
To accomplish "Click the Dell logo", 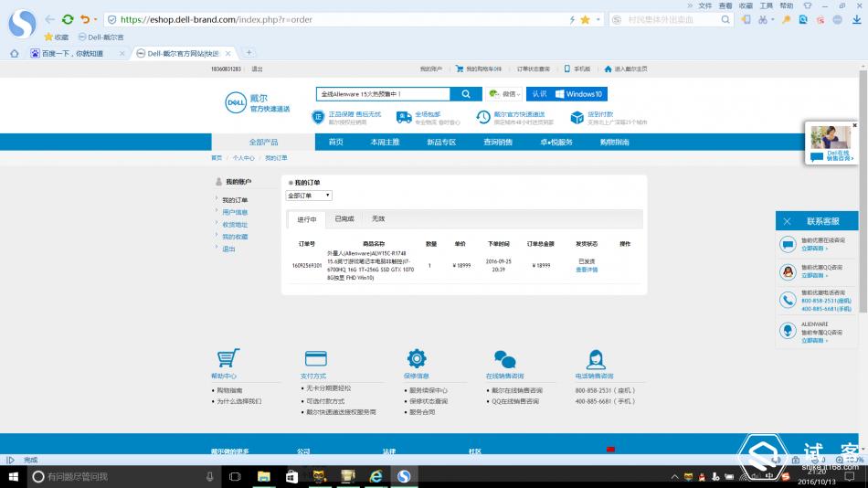I will pyautogui.click(x=237, y=102).
